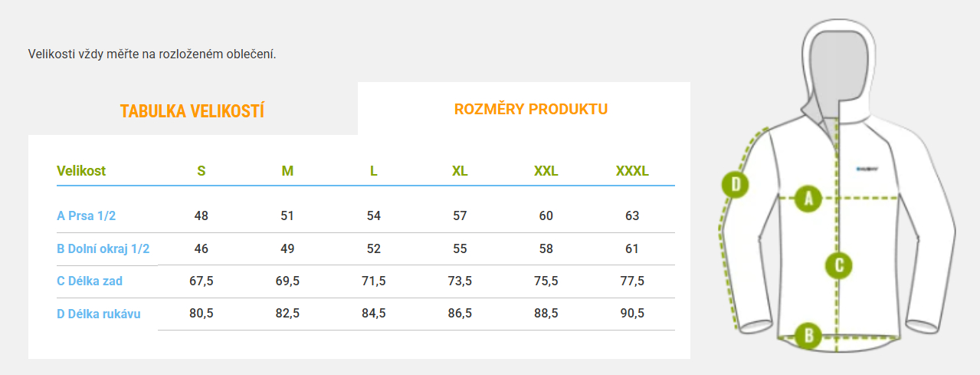Select the M size column header
The image size is (980, 375).
[287, 171]
